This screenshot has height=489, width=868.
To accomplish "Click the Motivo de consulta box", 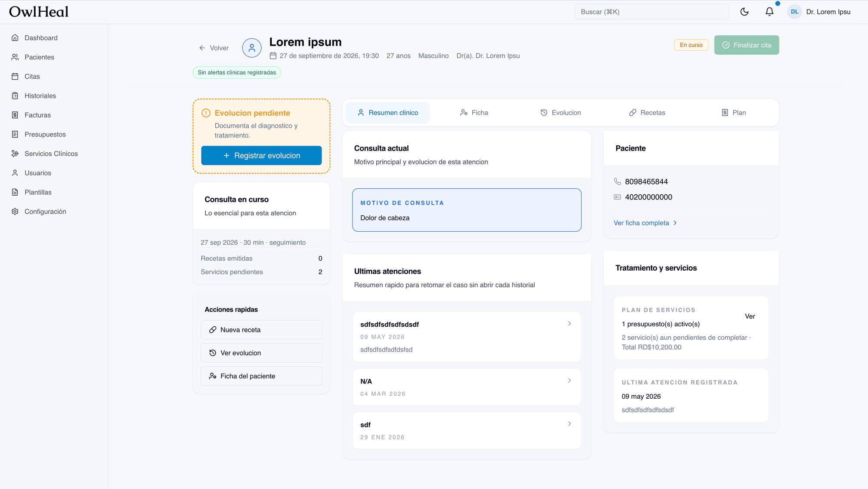I will 467,210.
